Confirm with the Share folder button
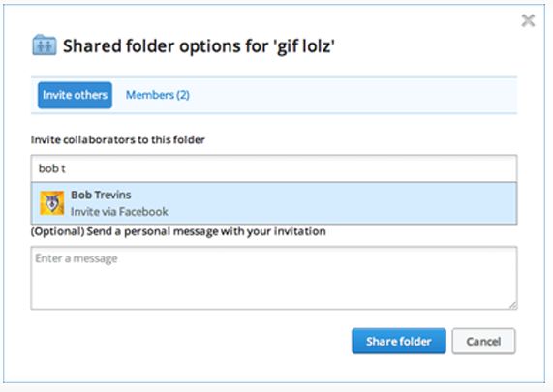The height and width of the screenshot is (392, 553). click(x=399, y=342)
